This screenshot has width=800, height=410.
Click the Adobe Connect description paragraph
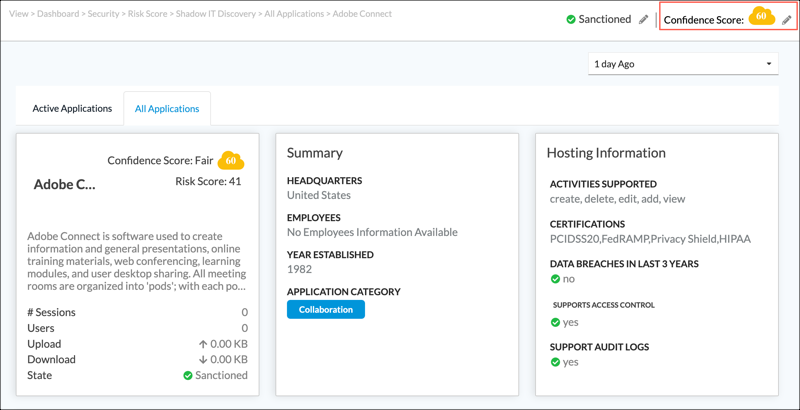(137, 261)
